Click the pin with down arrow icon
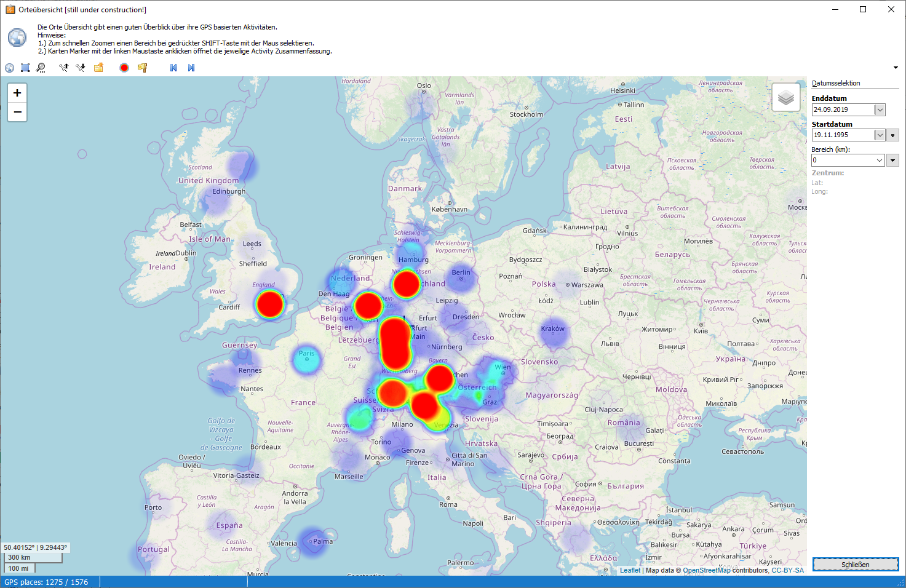The image size is (906, 588). point(80,68)
